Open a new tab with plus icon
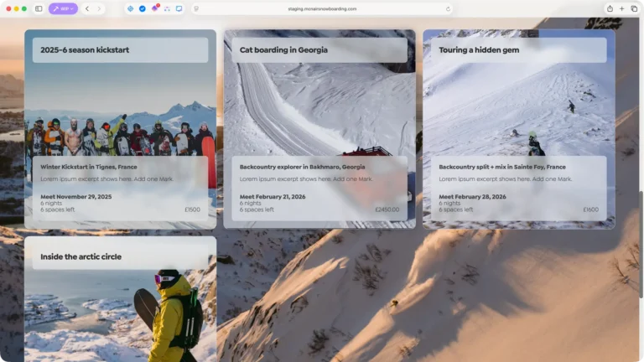Viewport: 644px width, 362px height. [621, 8]
